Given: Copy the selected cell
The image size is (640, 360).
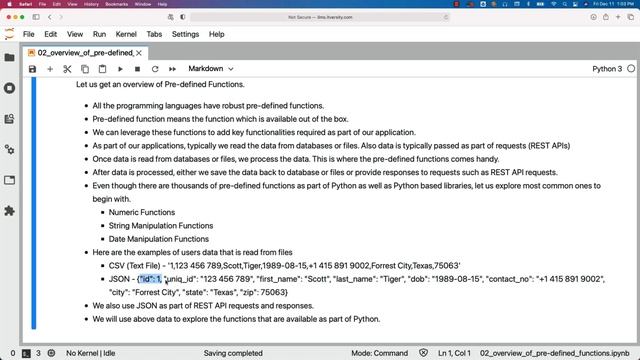Looking at the screenshot, I should [x=85, y=69].
